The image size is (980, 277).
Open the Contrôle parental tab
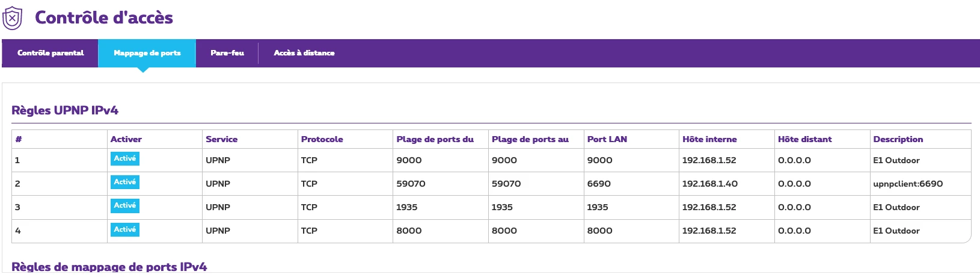click(51, 53)
